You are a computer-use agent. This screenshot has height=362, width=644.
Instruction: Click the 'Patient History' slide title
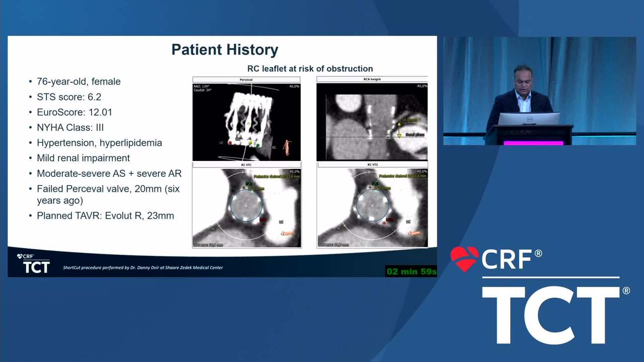pyautogui.click(x=224, y=50)
